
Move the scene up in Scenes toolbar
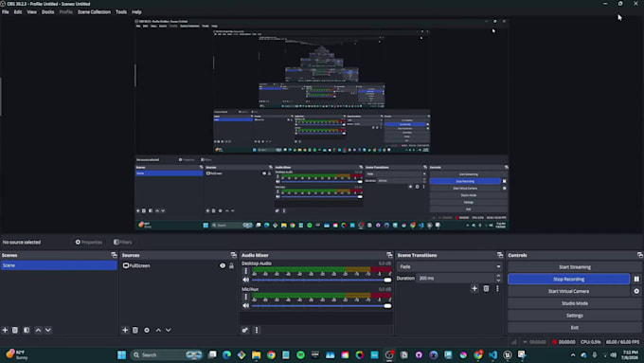[38, 330]
